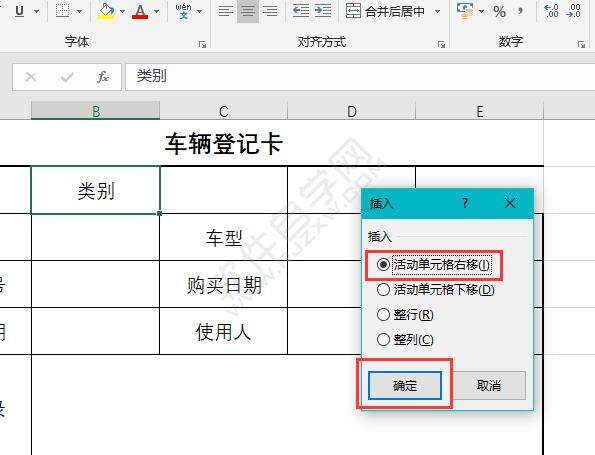
Task: Apply comma thousands separator style
Action: [521, 11]
